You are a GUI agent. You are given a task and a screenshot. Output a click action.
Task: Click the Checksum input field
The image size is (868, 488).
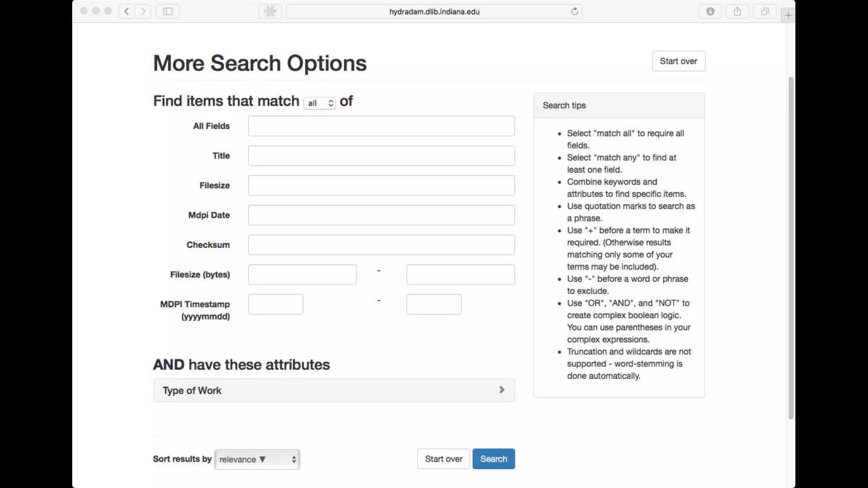[381, 245]
